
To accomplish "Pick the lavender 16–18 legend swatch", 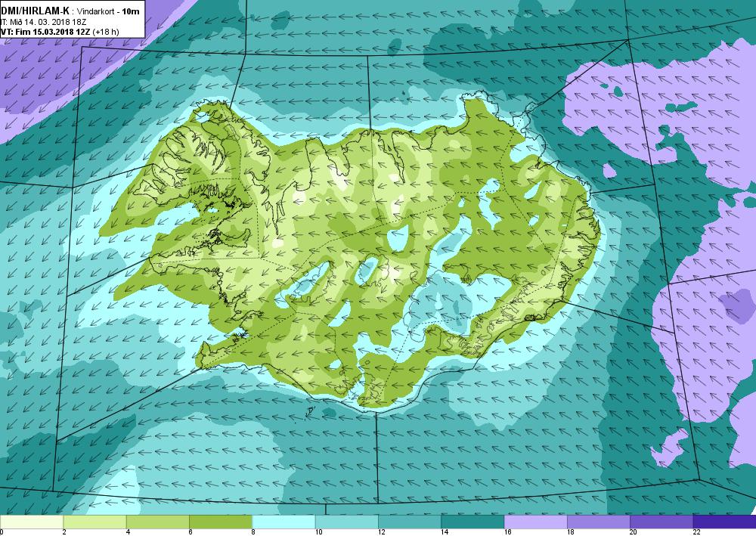I will (536, 522).
